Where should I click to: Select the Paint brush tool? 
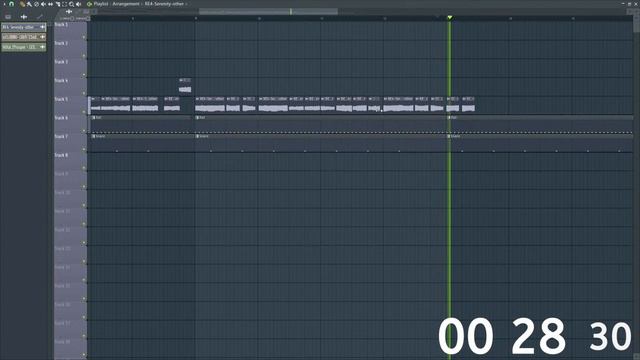(29, 4)
